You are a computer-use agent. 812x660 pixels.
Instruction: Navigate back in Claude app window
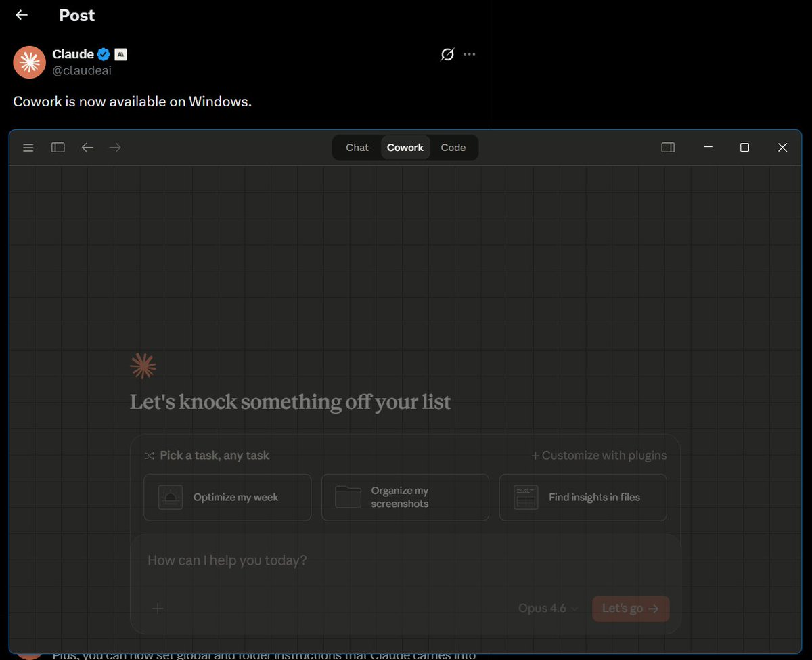coord(87,147)
